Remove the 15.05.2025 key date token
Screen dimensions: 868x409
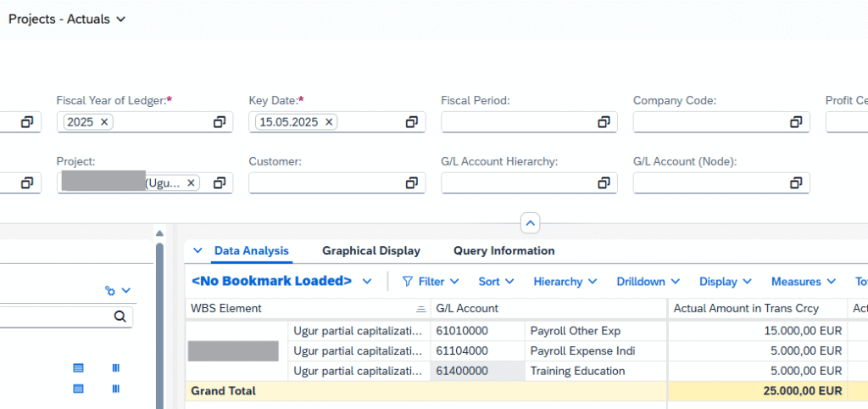point(329,122)
